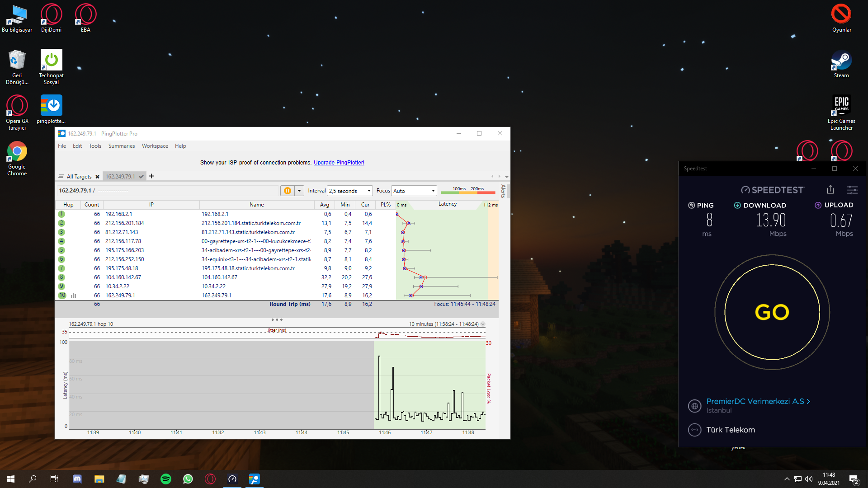The width and height of the screenshot is (868, 488).
Task: Open Speedtest settings sliders icon
Action: (x=852, y=190)
